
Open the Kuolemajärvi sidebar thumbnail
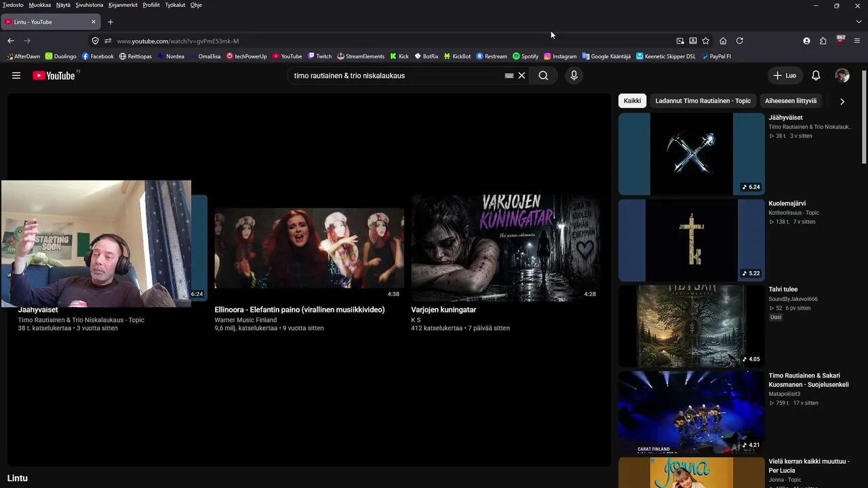tap(691, 240)
